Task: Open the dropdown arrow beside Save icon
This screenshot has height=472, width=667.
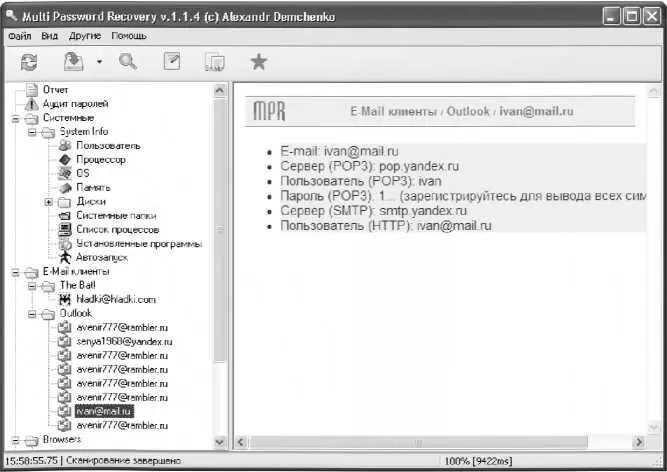Action: pos(99,62)
